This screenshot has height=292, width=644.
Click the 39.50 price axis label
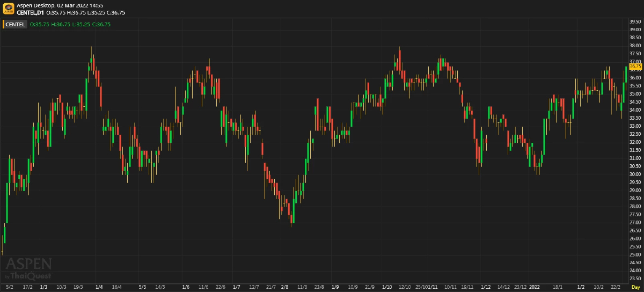(x=635, y=21)
